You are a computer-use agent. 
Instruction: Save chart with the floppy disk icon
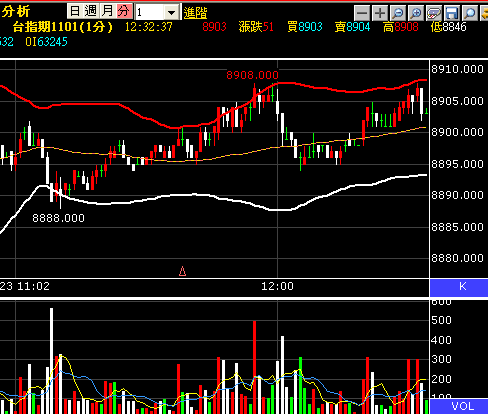[452, 13]
